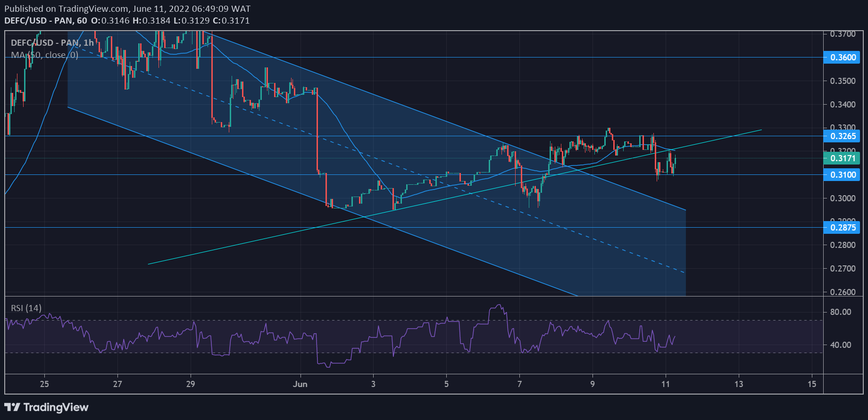Select the 0.3600 price level label
The height and width of the screenshot is (420, 868).
(x=842, y=58)
